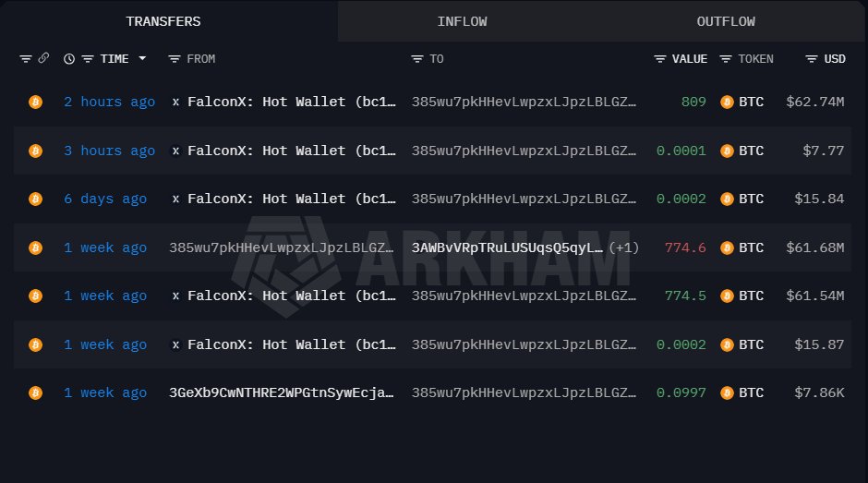Open sender address 3GeXb9CwNTHRE2WPGtnSywEcja
Viewport: 868px width, 483px height.
tap(282, 392)
